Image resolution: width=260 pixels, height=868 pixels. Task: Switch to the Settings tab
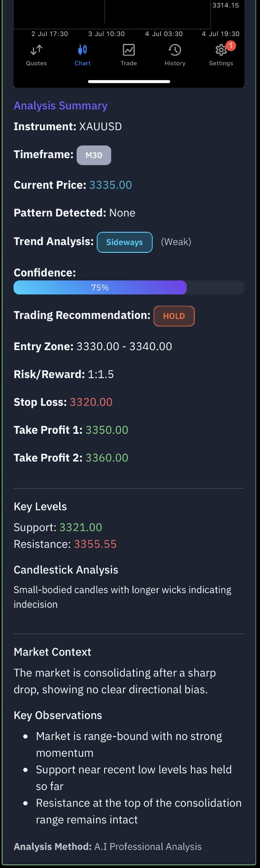(x=221, y=55)
